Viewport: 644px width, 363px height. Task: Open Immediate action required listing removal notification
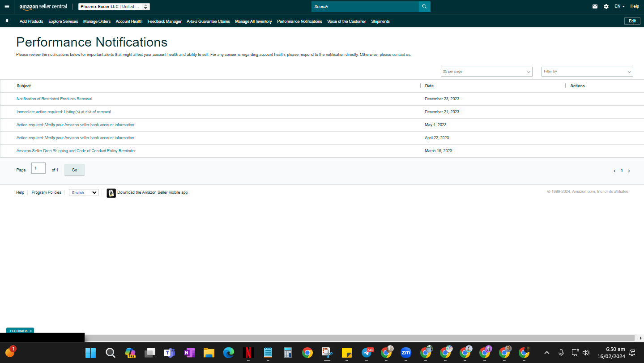(64, 112)
